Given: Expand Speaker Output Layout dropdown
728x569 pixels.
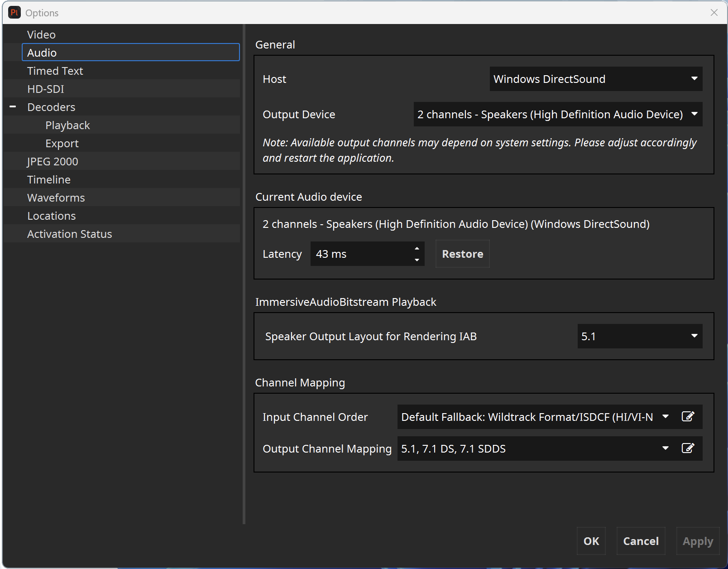Looking at the screenshot, I should pyautogui.click(x=639, y=336).
